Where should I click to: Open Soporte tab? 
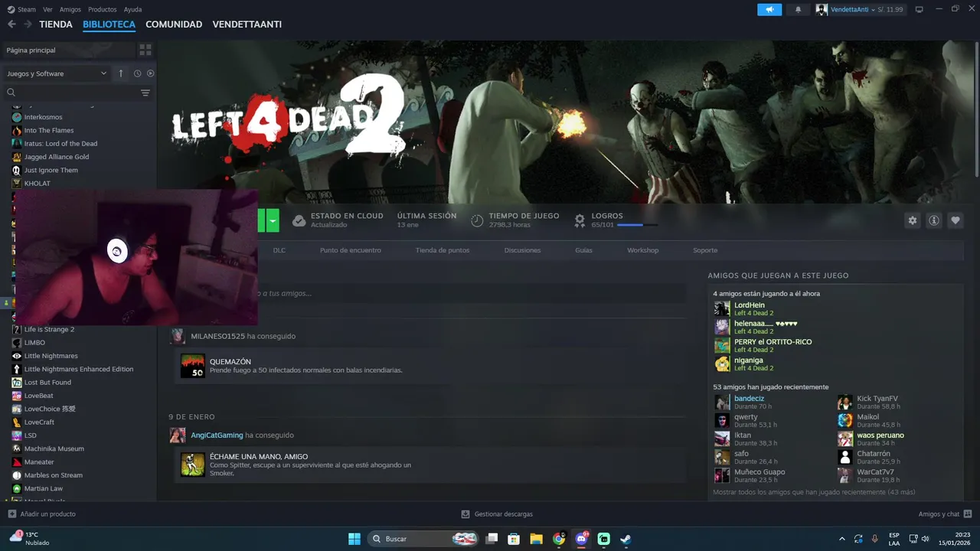pyautogui.click(x=705, y=250)
